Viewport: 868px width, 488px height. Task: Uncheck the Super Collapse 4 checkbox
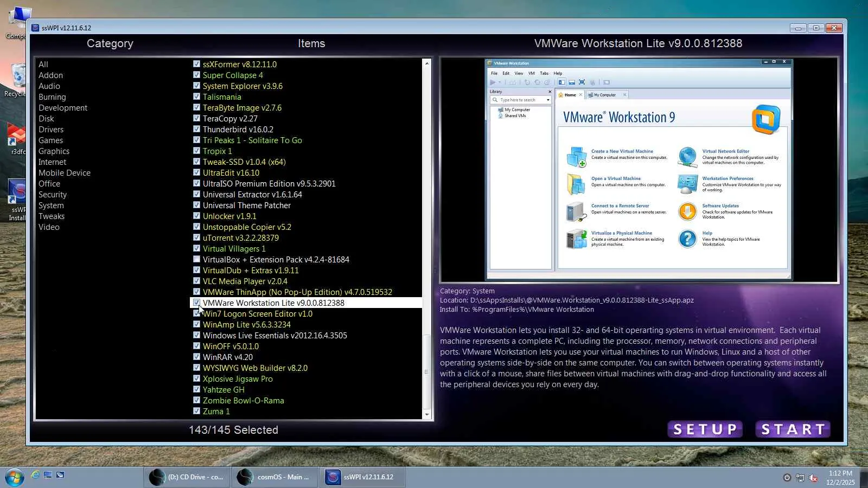(x=196, y=75)
